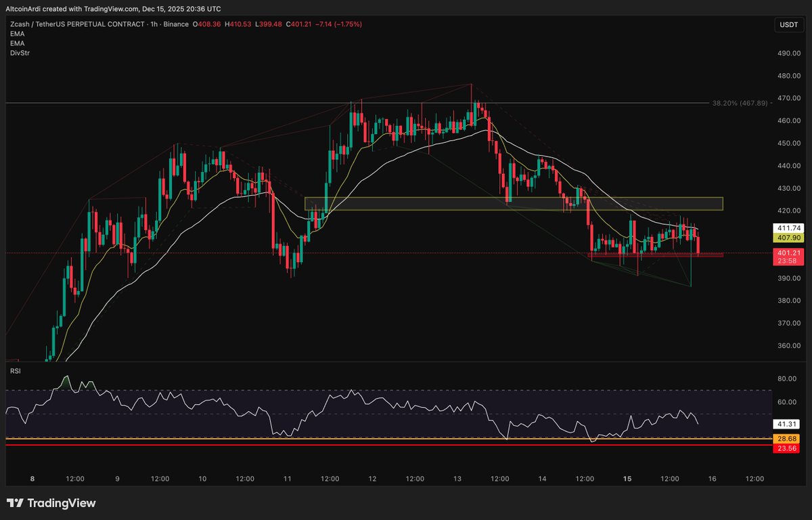Click the orange 28.68 RSI level label
The width and height of the screenshot is (812, 520).
[x=786, y=439]
